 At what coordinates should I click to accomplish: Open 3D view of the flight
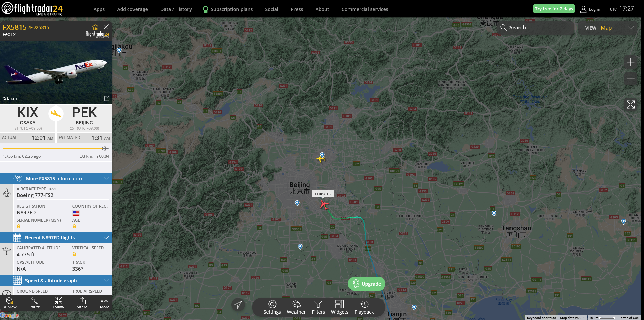[x=9, y=303]
